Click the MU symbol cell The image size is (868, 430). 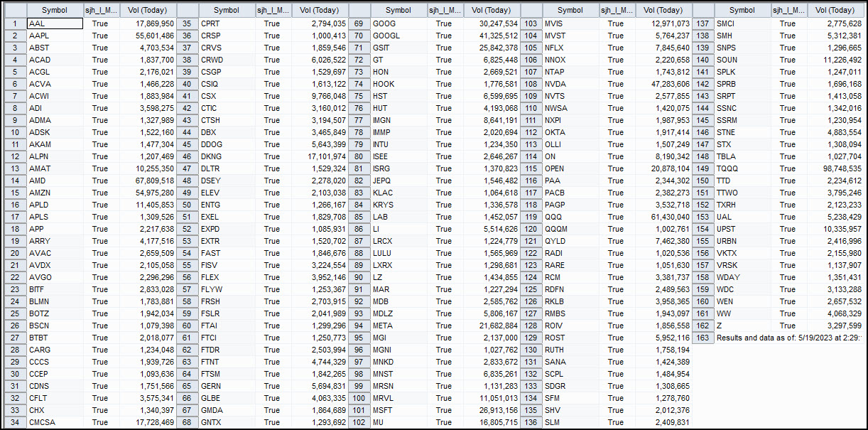398,422
